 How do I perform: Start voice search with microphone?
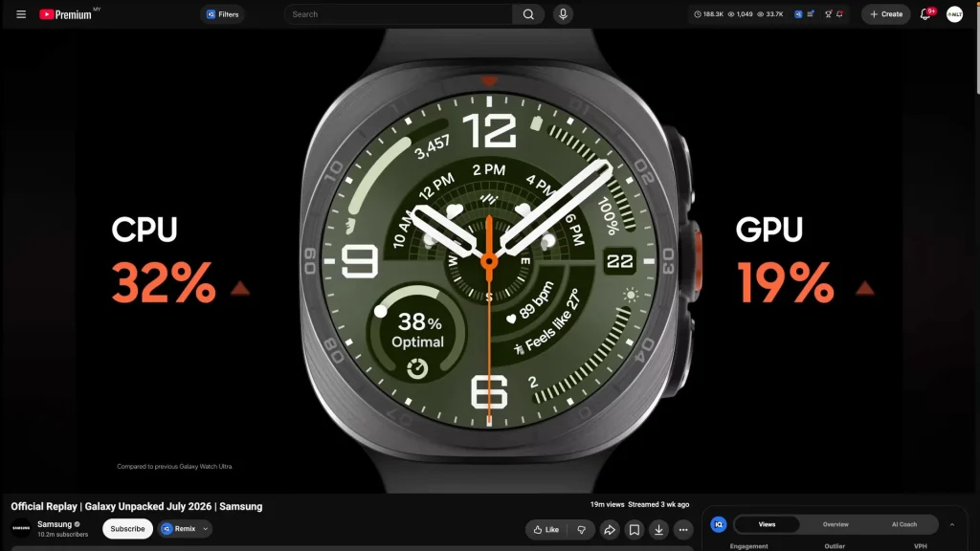563,14
